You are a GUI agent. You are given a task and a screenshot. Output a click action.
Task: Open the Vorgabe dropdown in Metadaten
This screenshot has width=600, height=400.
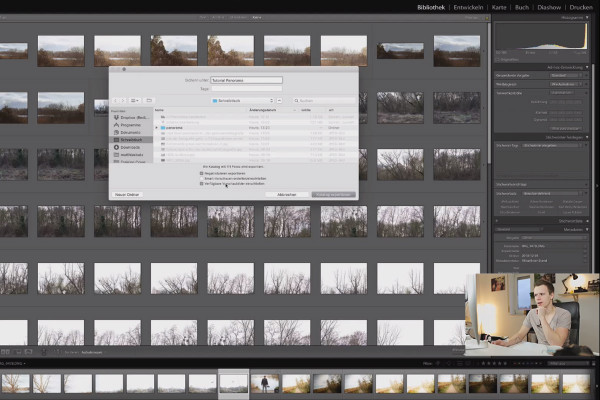tap(553, 238)
